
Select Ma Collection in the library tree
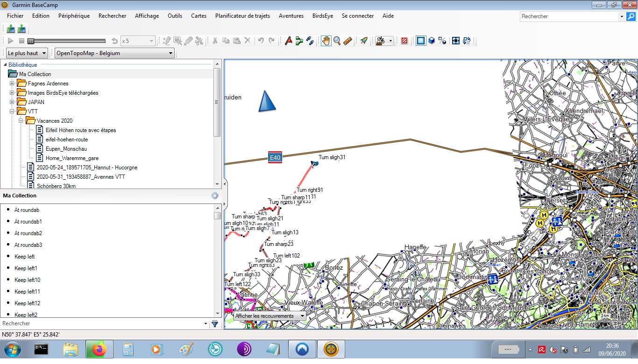coord(35,74)
